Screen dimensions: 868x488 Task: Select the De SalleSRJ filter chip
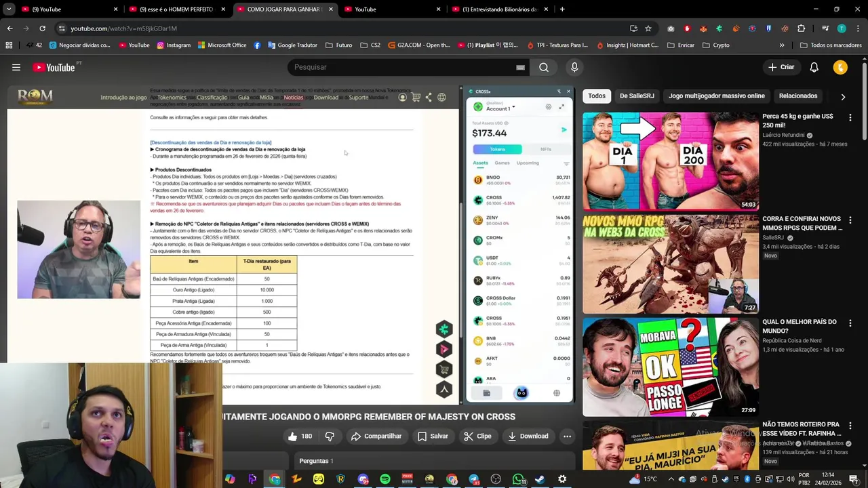click(637, 96)
